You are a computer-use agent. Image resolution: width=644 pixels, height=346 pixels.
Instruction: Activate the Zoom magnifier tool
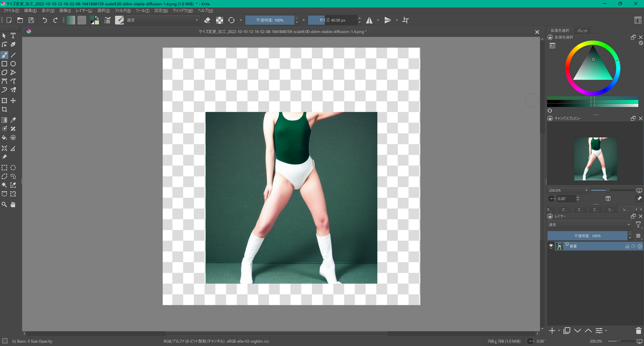(5, 205)
